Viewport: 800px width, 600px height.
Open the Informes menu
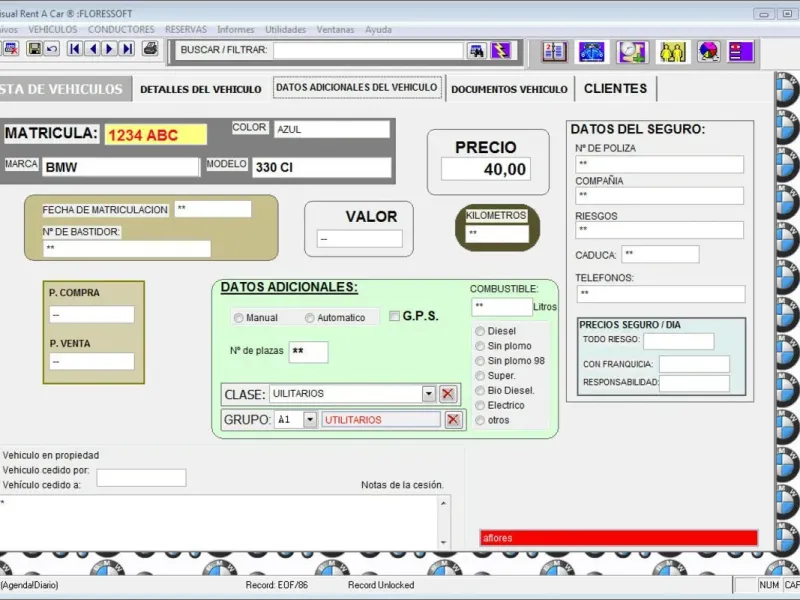click(235, 30)
